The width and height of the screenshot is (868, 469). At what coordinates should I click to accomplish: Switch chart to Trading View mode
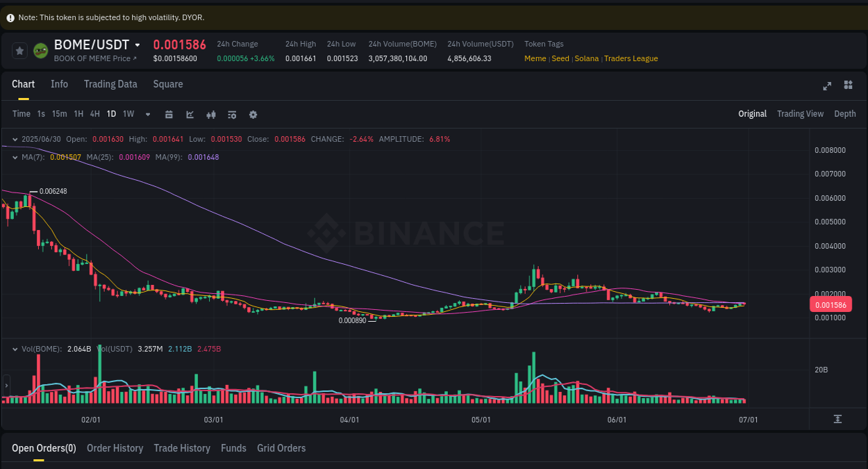[800, 113]
